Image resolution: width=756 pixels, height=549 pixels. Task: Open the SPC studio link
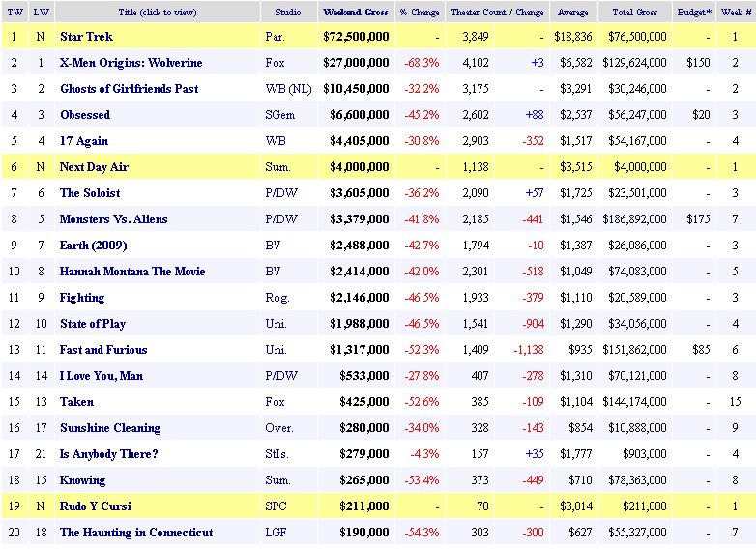pos(276,506)
